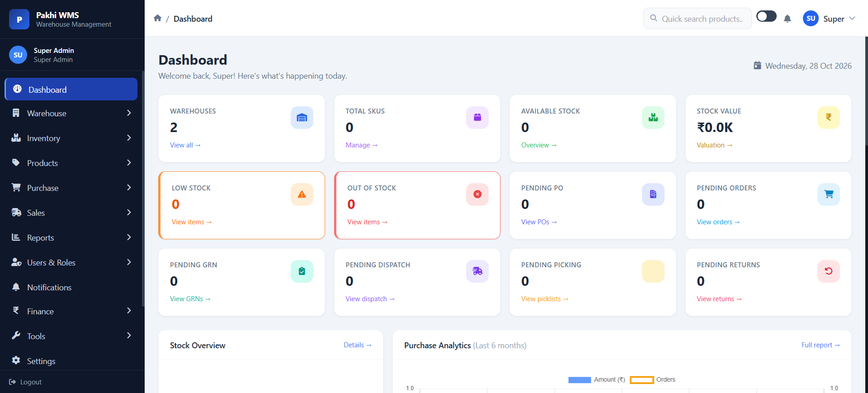Expand the Tools sidebar menu
The image size is (868, 393).
[71, 336]
